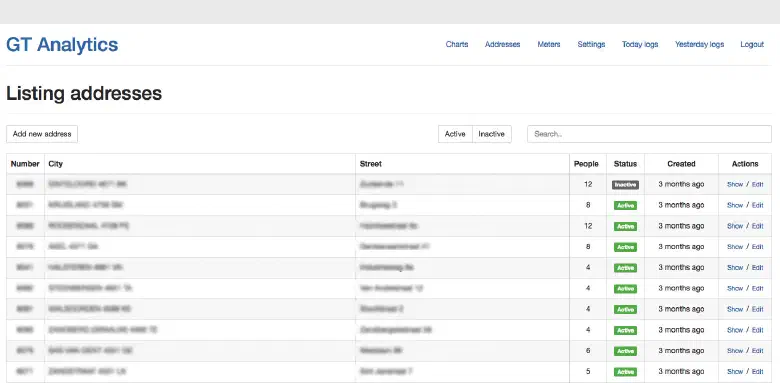Click Edit in the row with 6 people
This screenshot has width=780, height=383.
(757, 351)
